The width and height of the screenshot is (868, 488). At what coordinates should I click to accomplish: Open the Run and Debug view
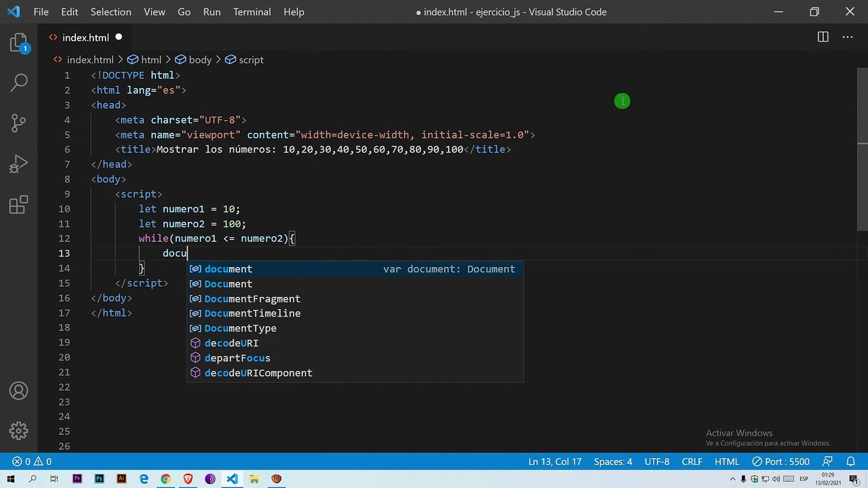[x=18, y=163]
